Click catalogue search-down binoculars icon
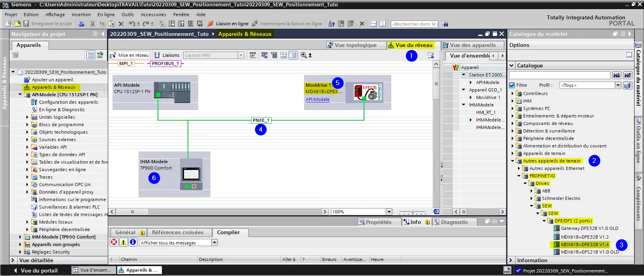The width and height of the screenshot is (644, 276). 617,75
